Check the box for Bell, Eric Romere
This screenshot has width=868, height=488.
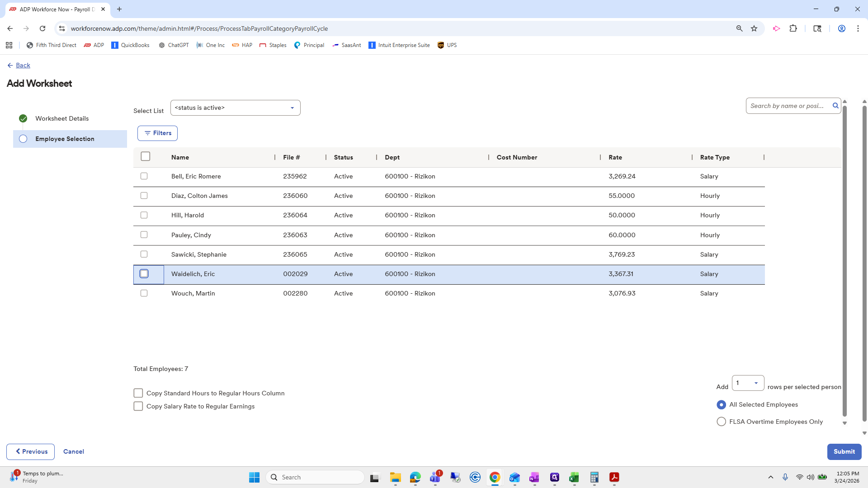pyautogui.click(x=144, y=176)
